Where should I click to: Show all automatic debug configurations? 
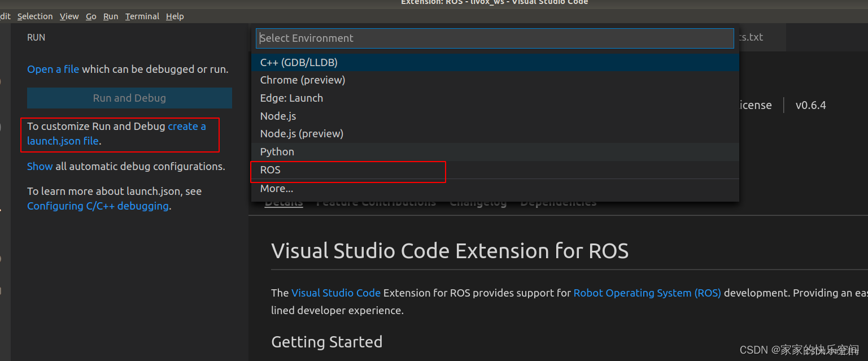(x=40, y=166)
